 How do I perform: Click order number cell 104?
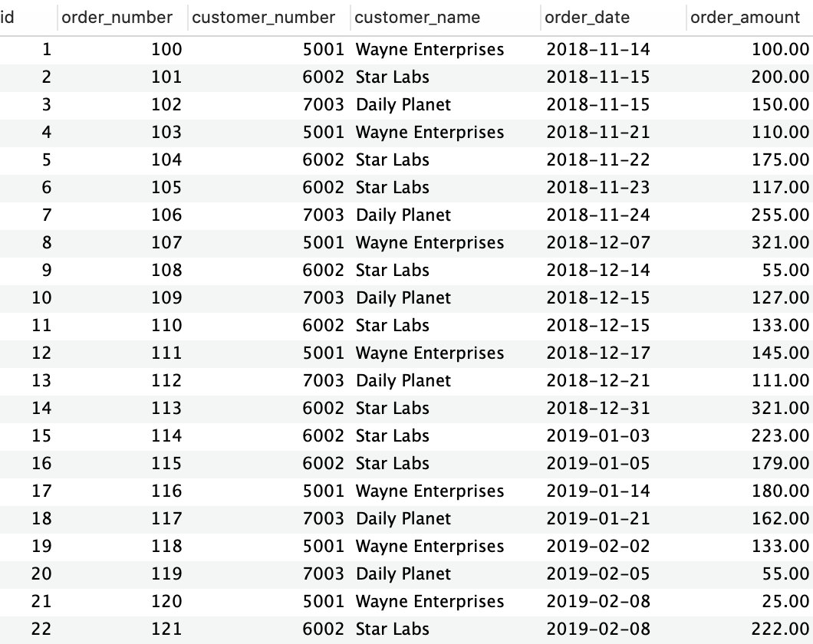coord(166,159)
